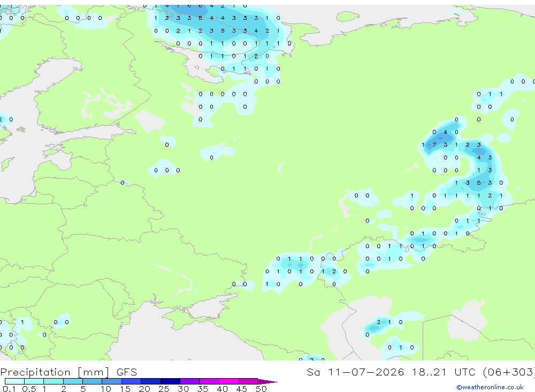Screen dimensions: 535x392
Task: Click the 1–2 mm legend color swatch
Action: (53, 381)
